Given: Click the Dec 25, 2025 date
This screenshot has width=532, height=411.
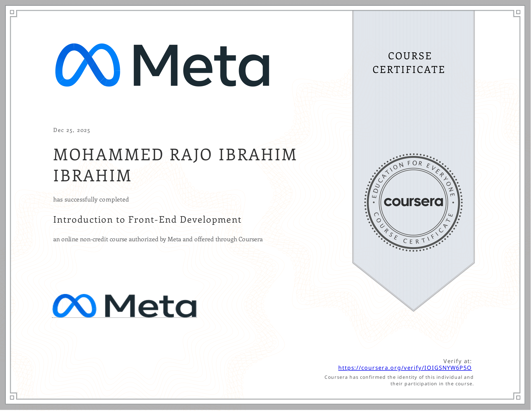Looking at the screenshot, I should [72, 130].
